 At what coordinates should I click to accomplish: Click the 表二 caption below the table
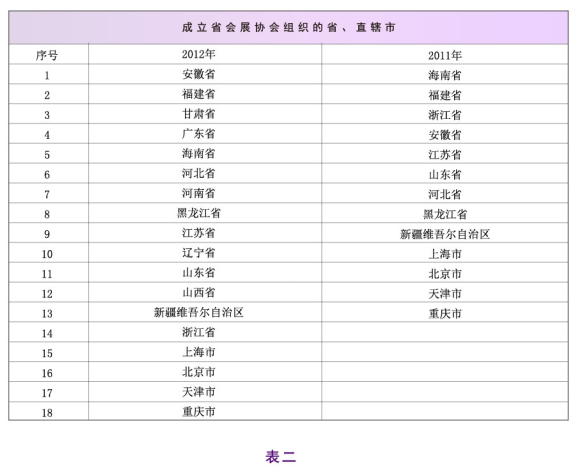point(281,457)
